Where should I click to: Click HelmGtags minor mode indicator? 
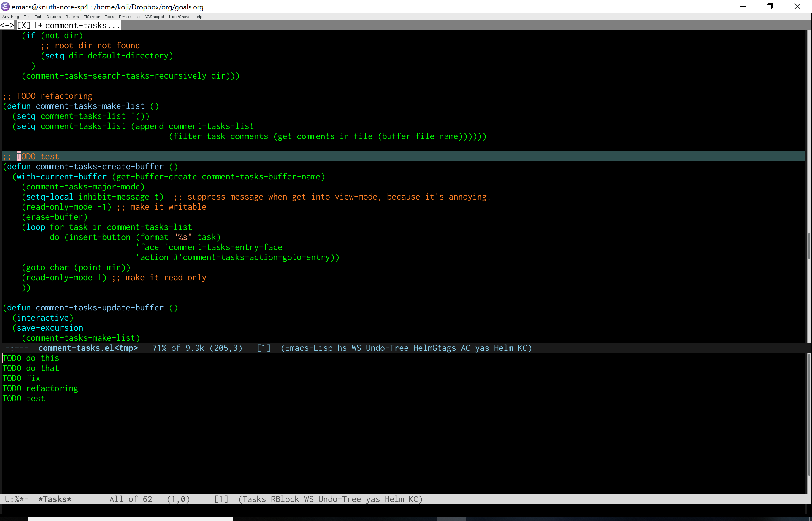point(434,348)
